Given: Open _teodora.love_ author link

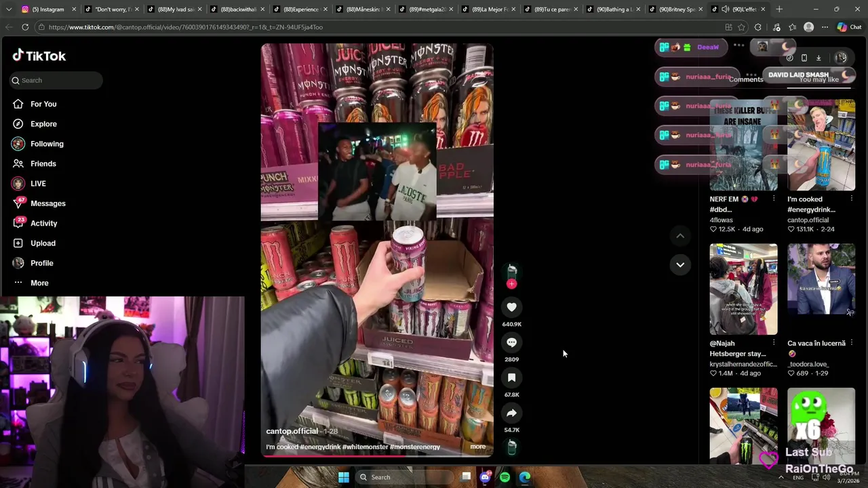Looking at the screenshot, I should pyautogui.click(x=808, y=364).
